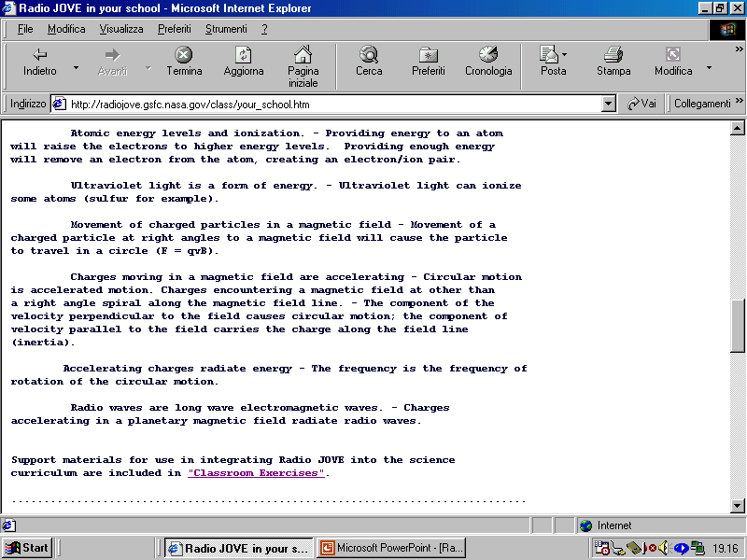Click the Indietro back arrow icon
The height and width of the screenshot is (560, 747).
[39, 55]
